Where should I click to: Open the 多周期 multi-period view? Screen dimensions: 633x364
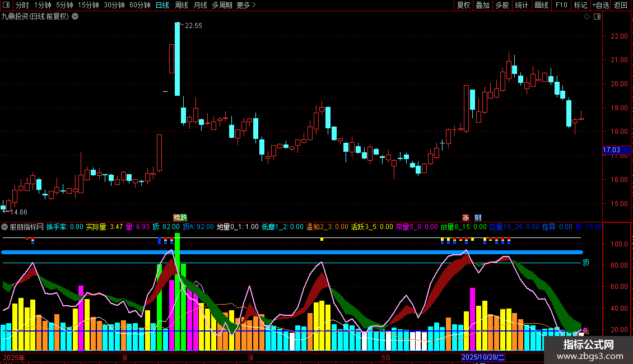tap(222, 5)
